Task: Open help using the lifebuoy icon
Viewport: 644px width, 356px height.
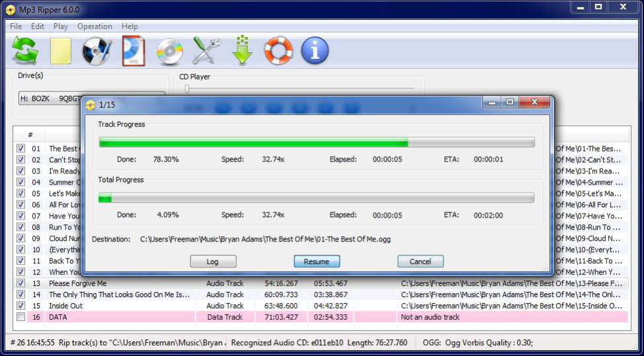Action: [278, 51]
